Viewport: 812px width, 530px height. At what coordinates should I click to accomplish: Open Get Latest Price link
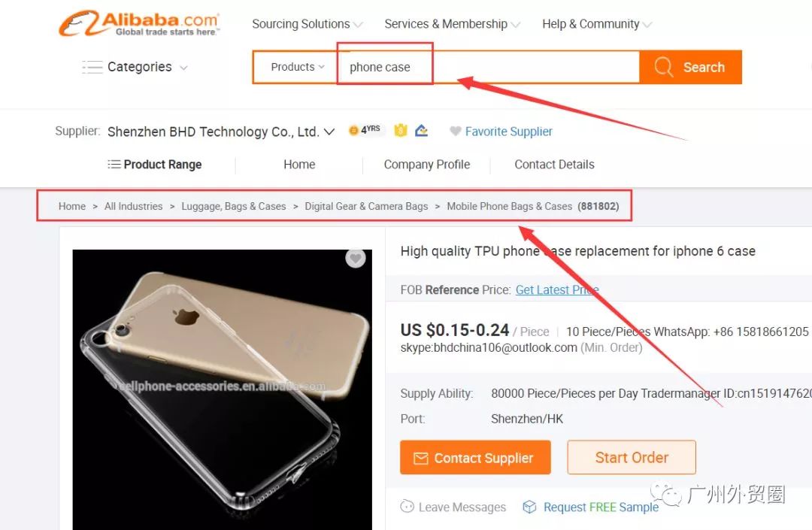(x=557, y=290)
